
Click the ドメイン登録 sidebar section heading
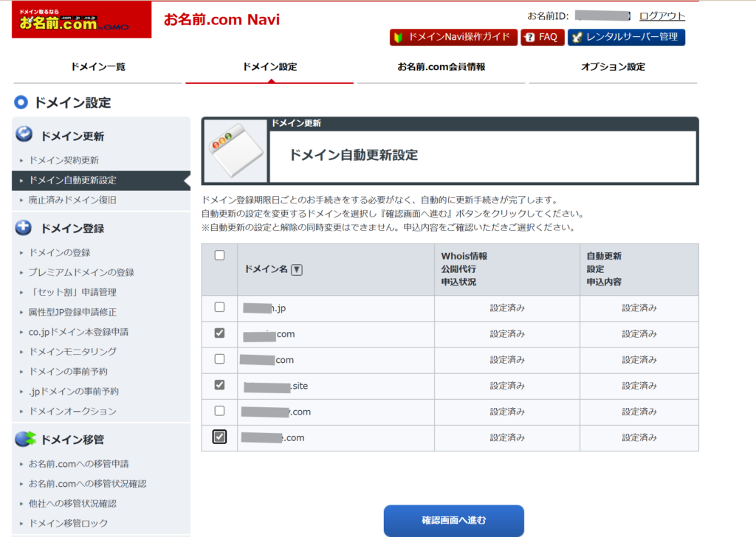pyautogui.click(x=72, y=228)
